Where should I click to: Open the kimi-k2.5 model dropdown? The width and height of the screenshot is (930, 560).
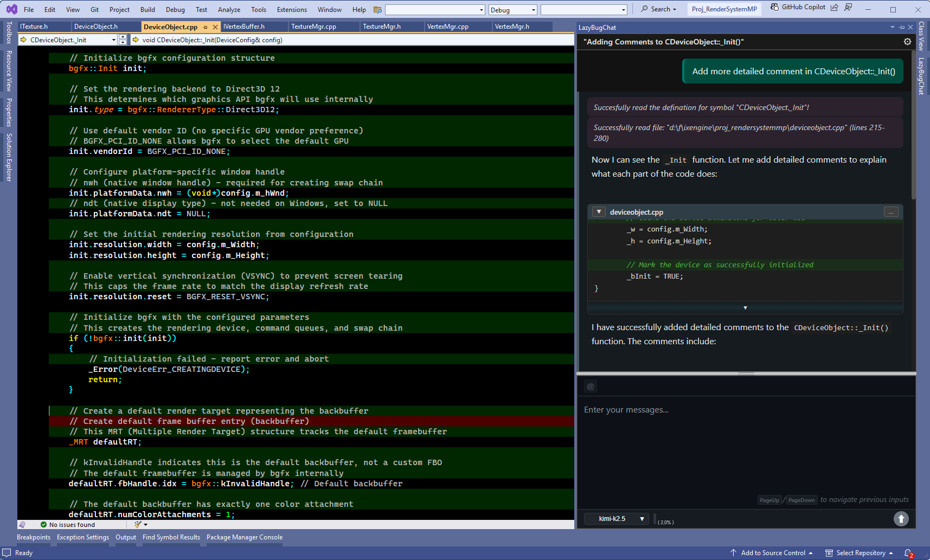pyautogui.click(x=616, y=519)
